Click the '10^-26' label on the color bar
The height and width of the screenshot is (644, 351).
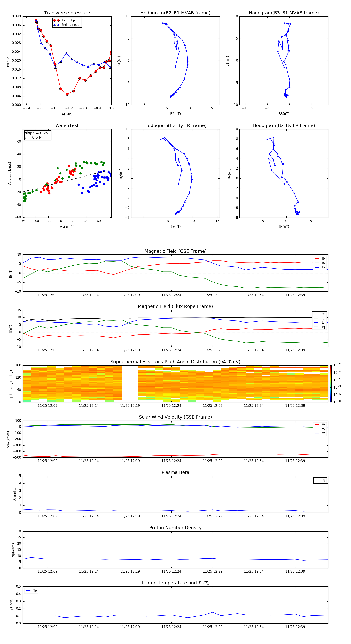pos(337,365)
